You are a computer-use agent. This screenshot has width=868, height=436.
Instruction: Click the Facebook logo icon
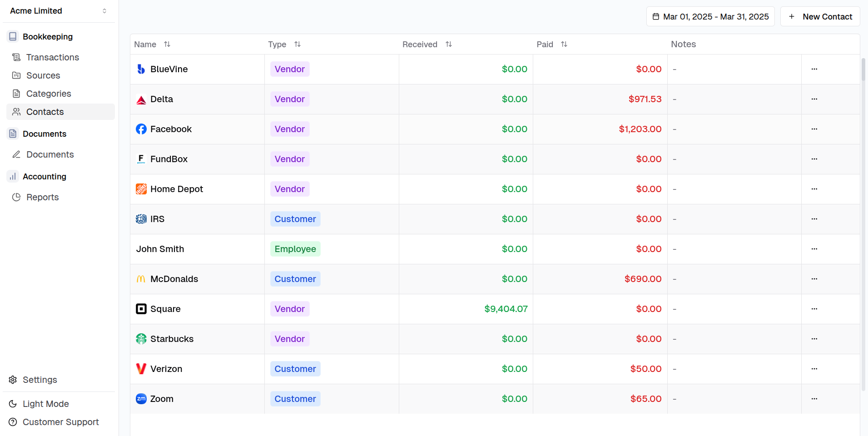pos(141,129)
